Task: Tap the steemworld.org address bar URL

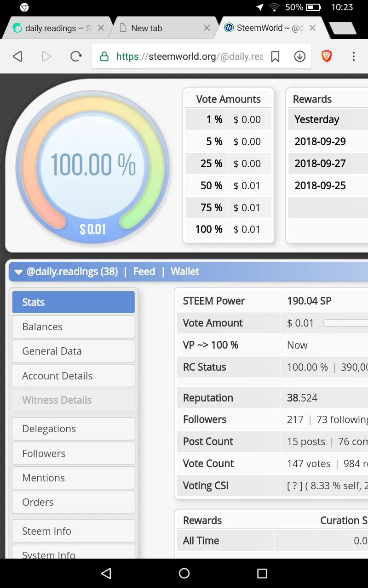Action: pyautogui.click(x=190, y=57)
